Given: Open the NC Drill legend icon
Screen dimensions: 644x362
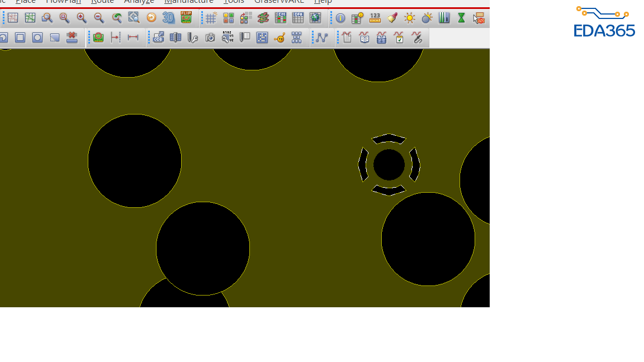Looking at the screenshot, I should point(176,38).
